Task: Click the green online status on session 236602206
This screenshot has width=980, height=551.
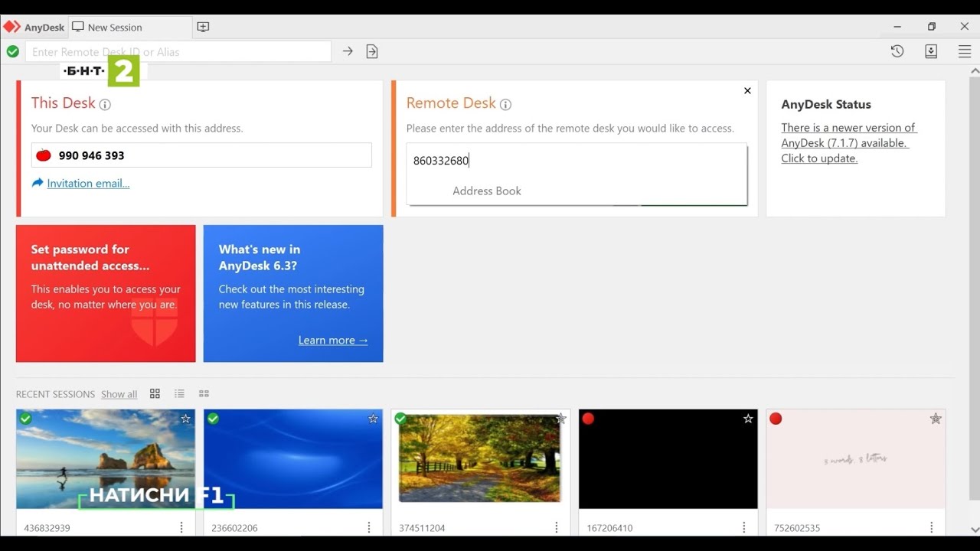Action: (x=213, y=419)
